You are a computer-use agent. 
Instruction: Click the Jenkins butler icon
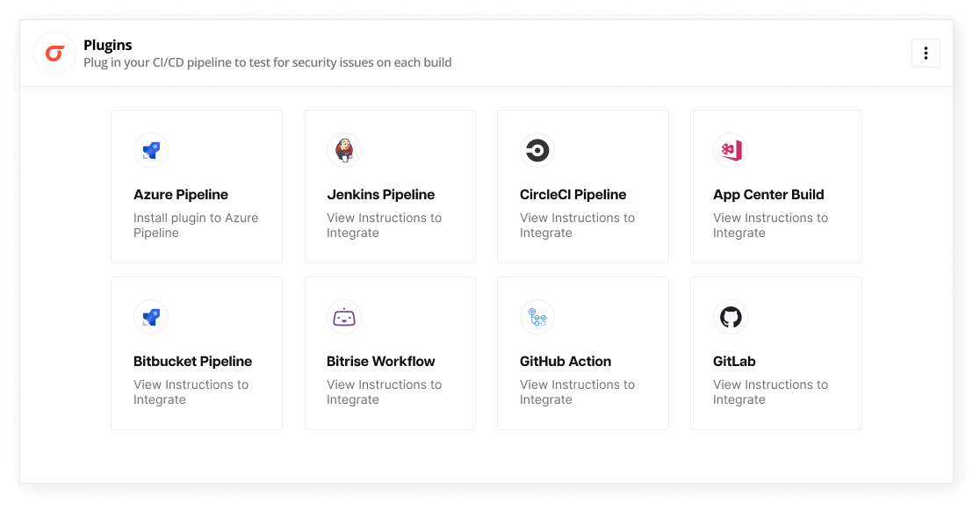coord(344,150)
